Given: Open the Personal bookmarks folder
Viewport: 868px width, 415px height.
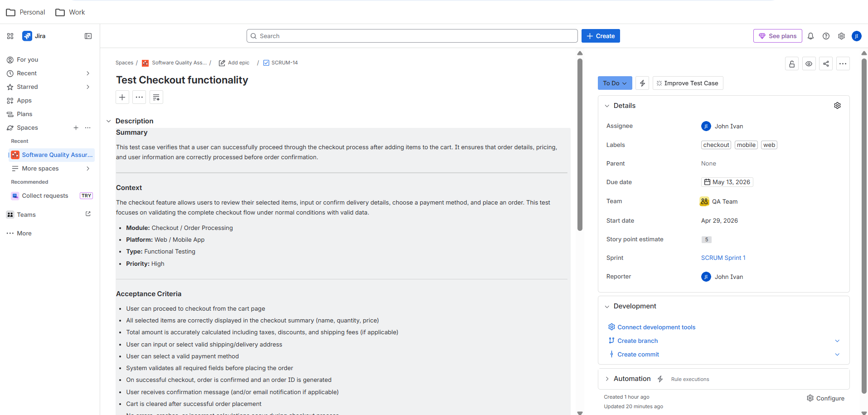Looking at the screenshot, I should [25, 12].
